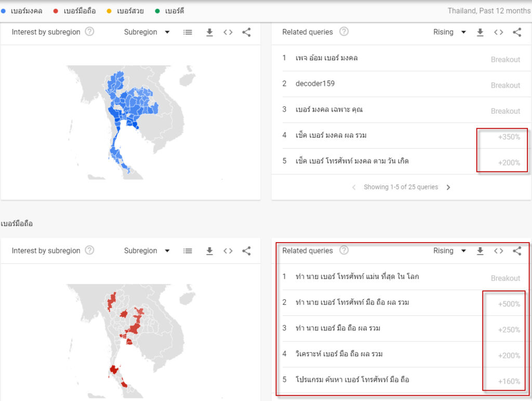Switch red map panel to list view

[188, 251]
